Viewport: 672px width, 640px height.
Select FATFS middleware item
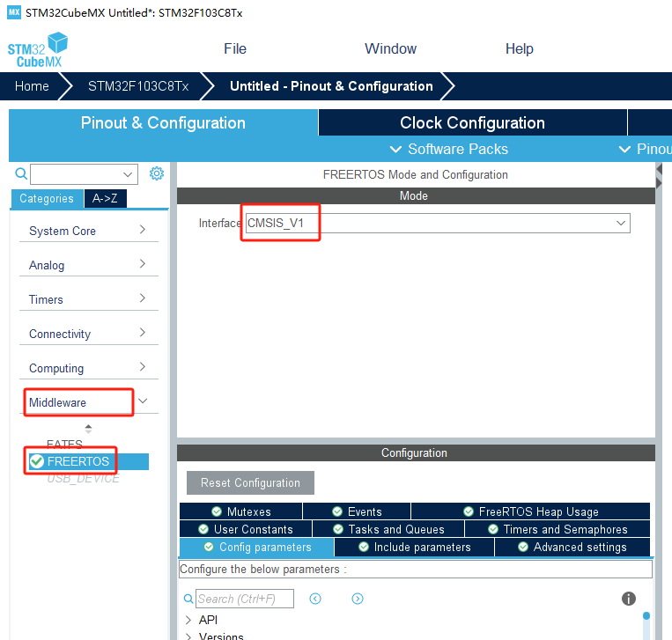click(x=64, y=445)
